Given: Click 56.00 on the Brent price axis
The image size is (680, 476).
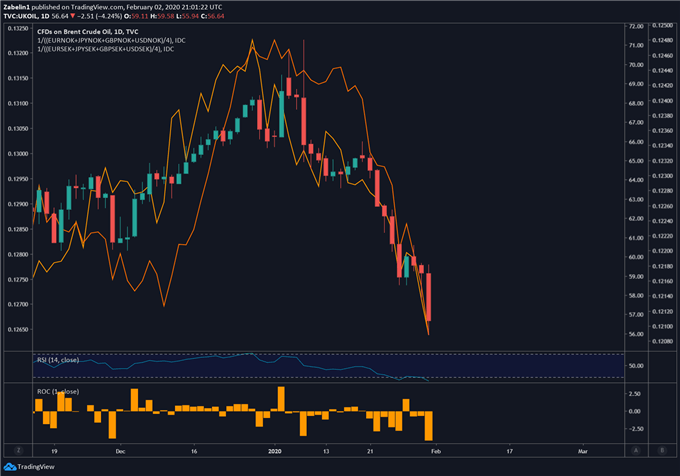Looking at the screenshot, I should coord(636,334).
